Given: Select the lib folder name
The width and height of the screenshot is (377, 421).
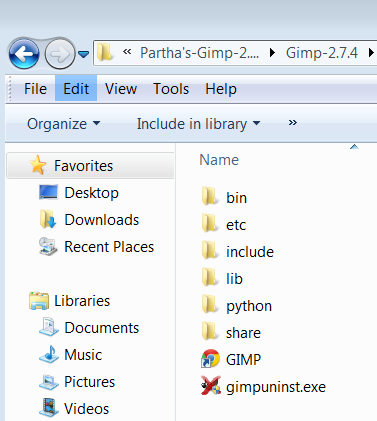Looking at the screenshot, I should point(234,279).
